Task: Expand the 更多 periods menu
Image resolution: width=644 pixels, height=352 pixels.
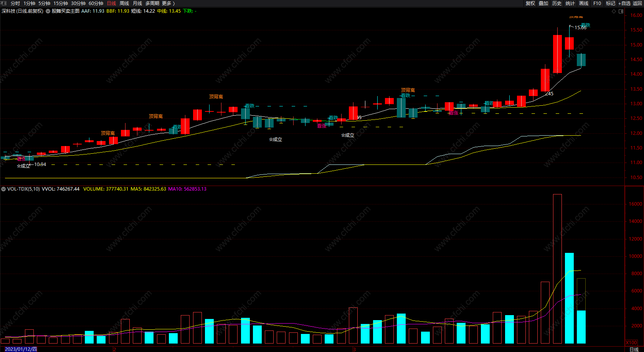Action: [168, 3]
